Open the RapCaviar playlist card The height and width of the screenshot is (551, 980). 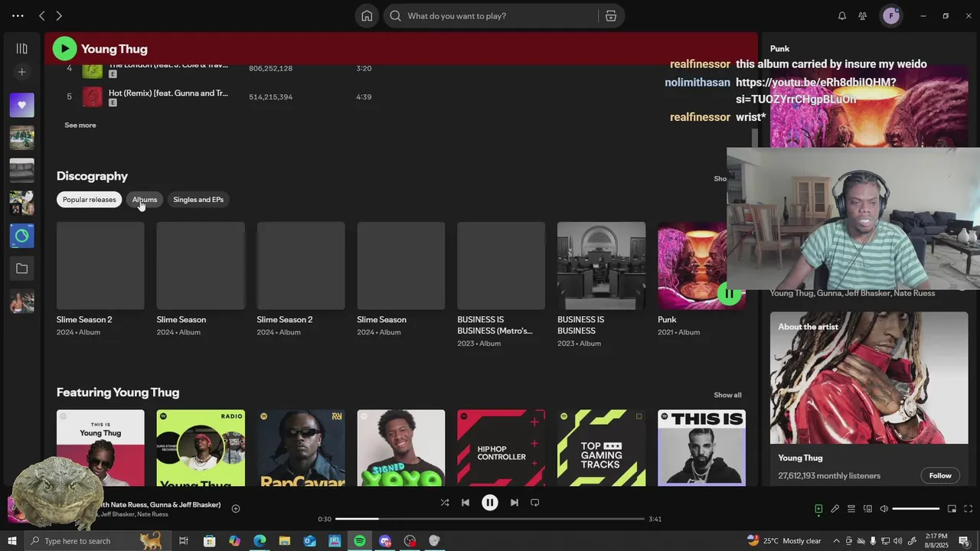(x=301, y=448)
